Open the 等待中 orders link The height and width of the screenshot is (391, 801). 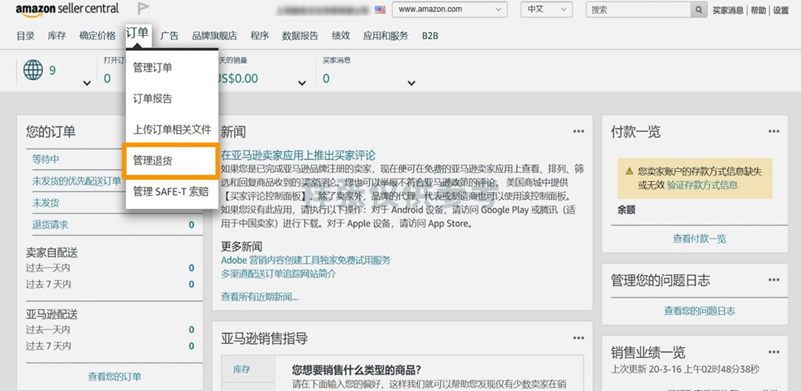46,159
